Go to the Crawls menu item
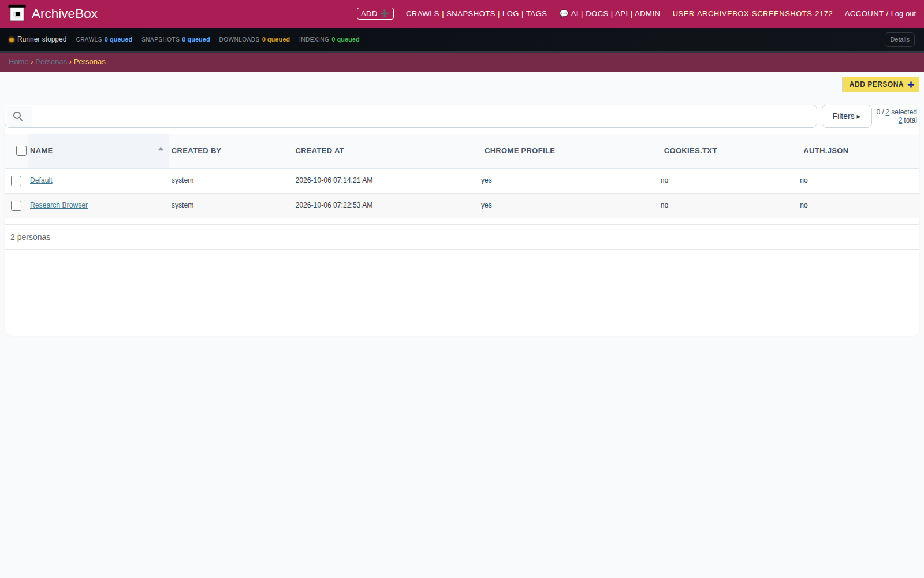This screenshot has height=578, width=924. click(x=422, y=14)
